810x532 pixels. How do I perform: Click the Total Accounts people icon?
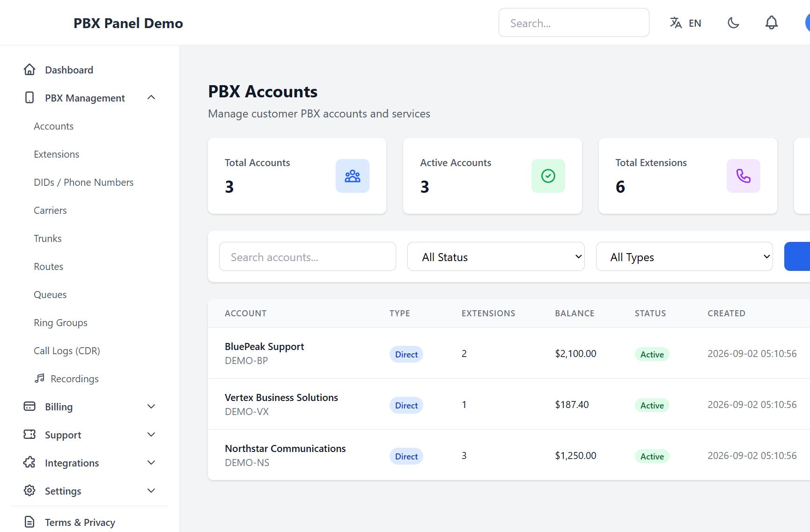(353, 176)
